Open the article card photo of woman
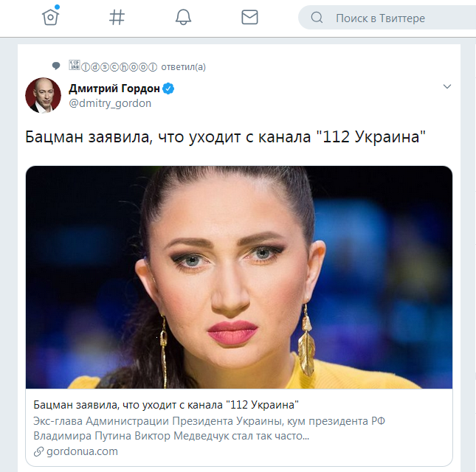The height and width of the screenshot is (472, 476). [x=239, y=277]
